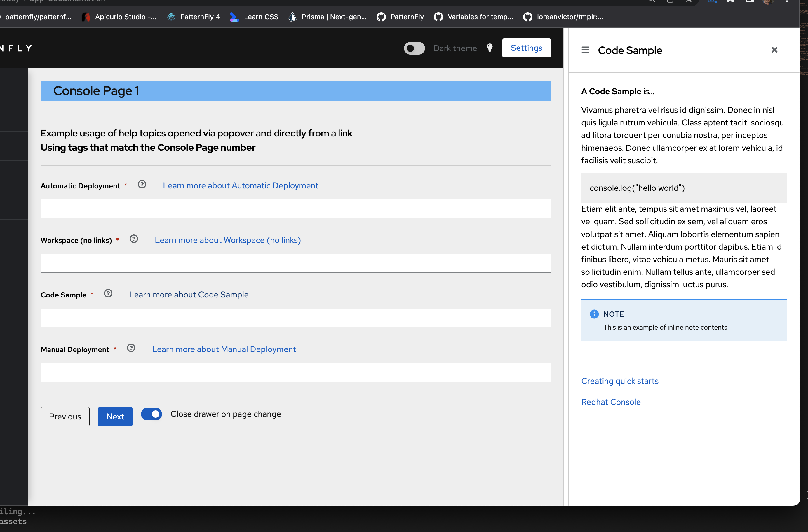
Task: Open the Redhat Console link
Action: [x=611, y=402]
